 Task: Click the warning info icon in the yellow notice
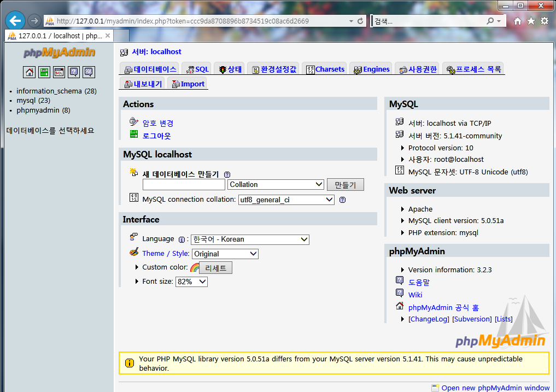tap(130, 363)
